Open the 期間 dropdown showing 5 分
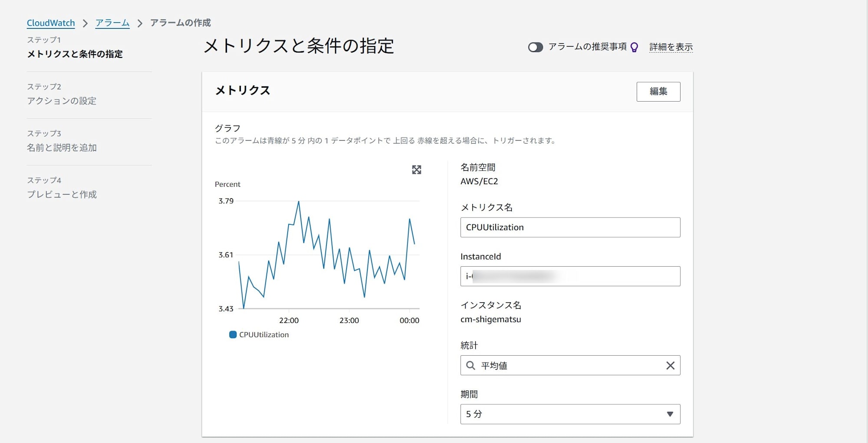Viewport: 868px width, 443px height. [570, 414]
